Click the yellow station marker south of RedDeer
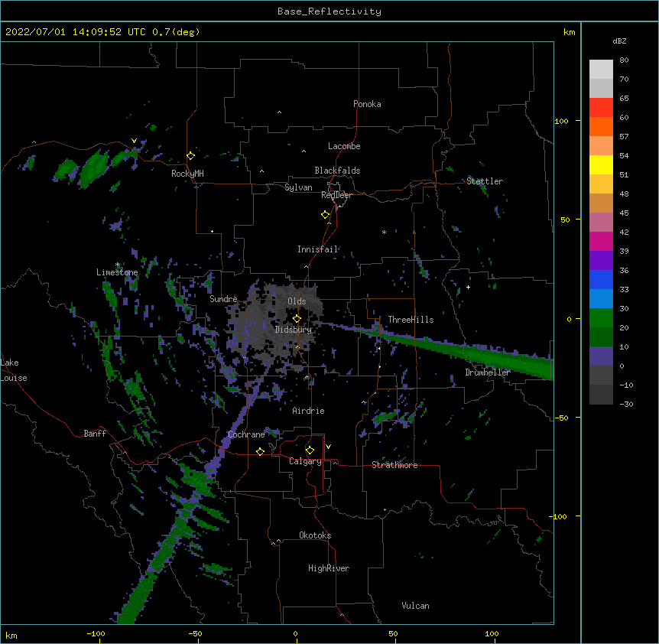659x644 pixels. coord(326,214)
